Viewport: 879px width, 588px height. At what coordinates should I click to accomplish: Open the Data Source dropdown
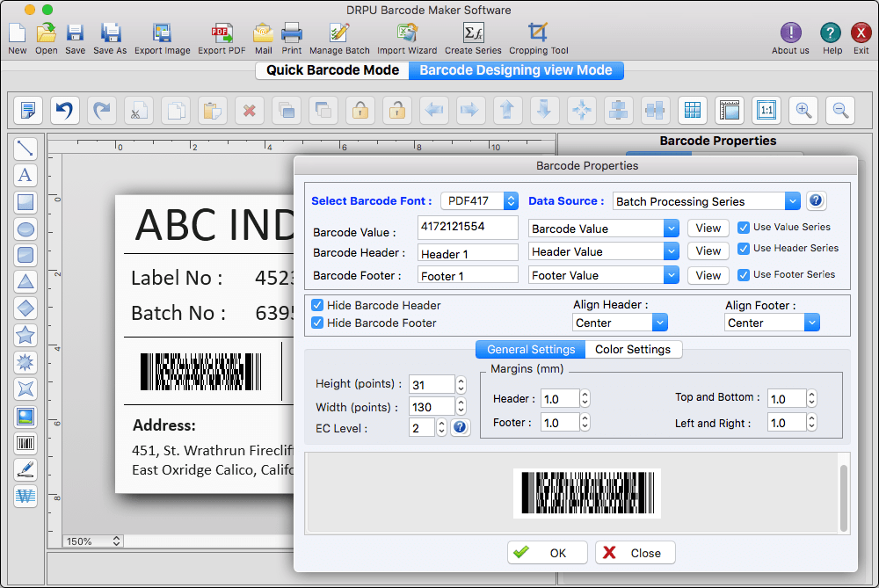(706, 200)
